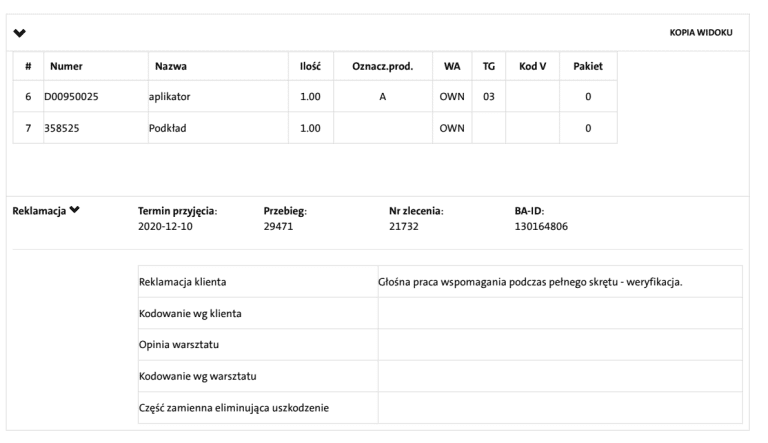Screen dimensions: 768x443
Task: Click the Część zamienna eliminująca uszkodzenie value cell
Action: (560, 406)
